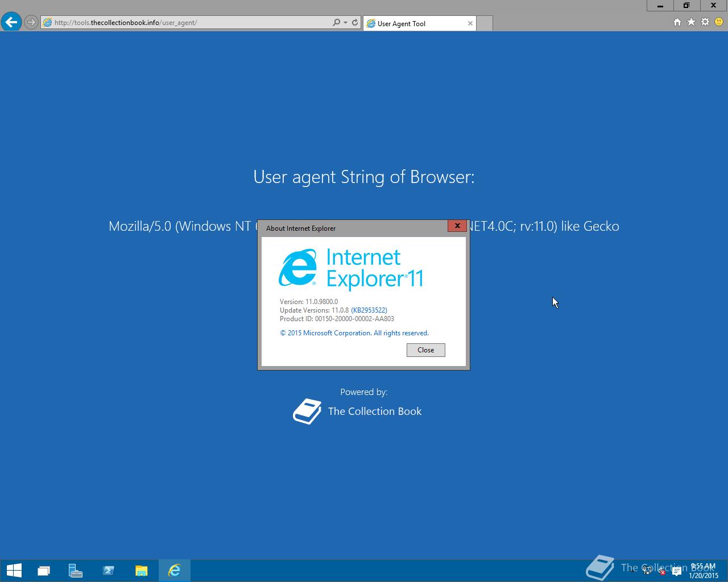Refresh the page with the reload icon
Viewport: 728px width, 582px height.
pyautogui.click(x=355, y=23)
